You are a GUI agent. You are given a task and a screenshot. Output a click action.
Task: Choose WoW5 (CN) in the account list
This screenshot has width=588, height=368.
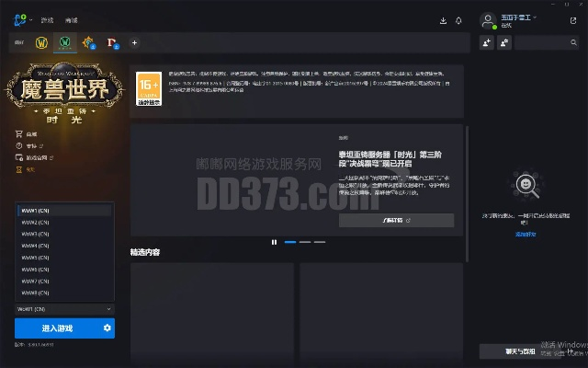click(64, 258)
